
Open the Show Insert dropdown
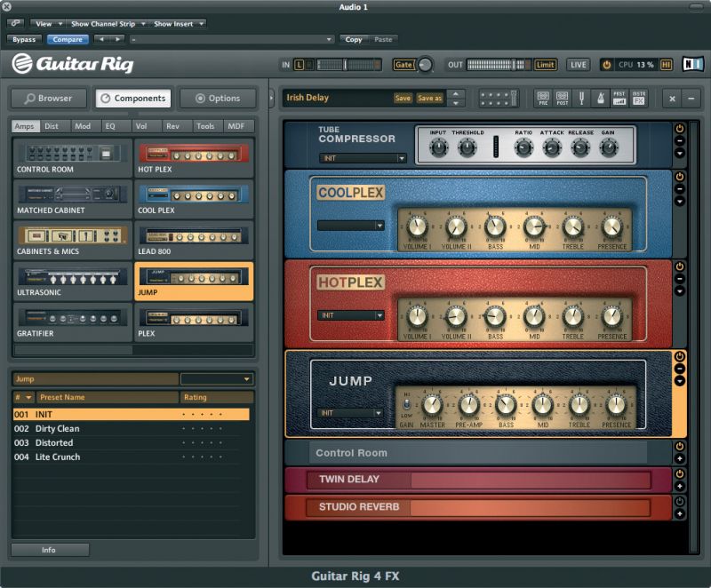[x=179, y=24]
